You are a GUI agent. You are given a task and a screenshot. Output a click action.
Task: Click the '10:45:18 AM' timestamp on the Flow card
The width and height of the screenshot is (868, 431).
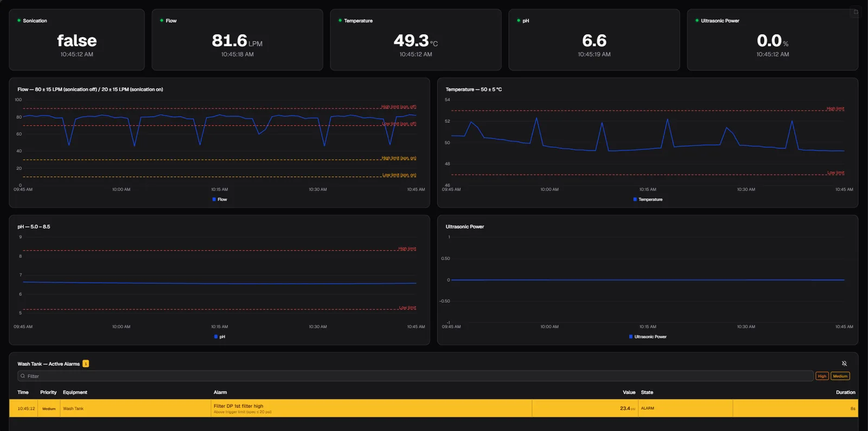tap(237, 54)
